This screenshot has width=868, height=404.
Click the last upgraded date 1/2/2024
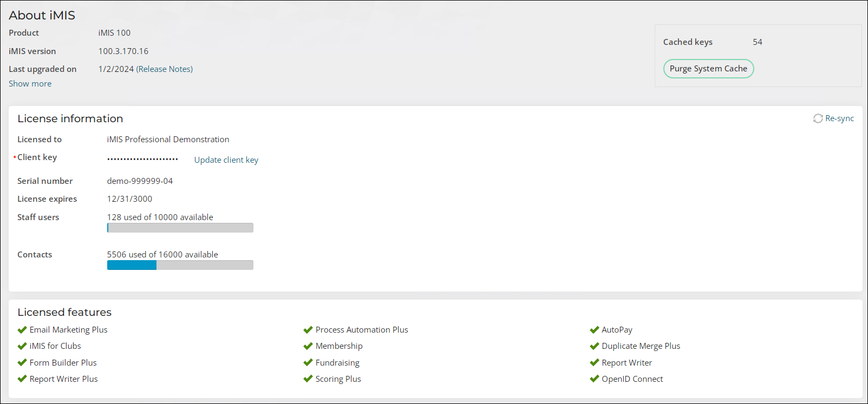(x=116, y=69)
